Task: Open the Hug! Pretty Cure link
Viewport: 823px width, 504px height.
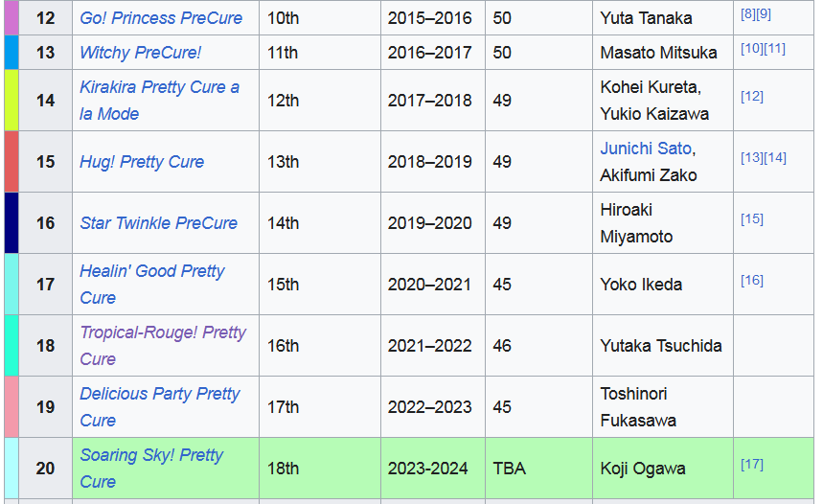Action: click(142, 162)
